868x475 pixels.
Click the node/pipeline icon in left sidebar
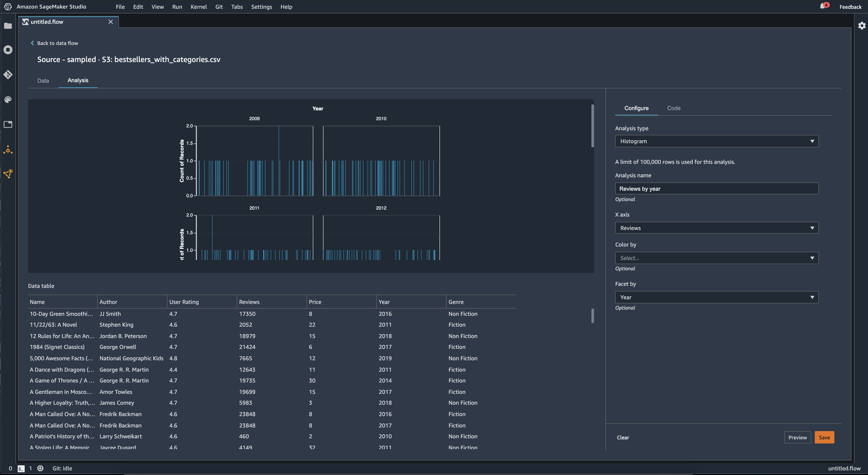[x=8, y=174]
